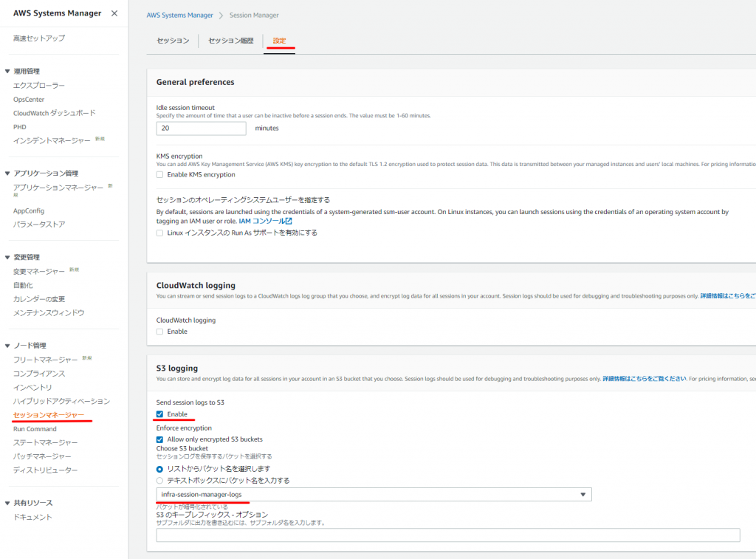756x559 pixels.
Task: Open コンプライアンス in sidebar
Action: click(39, 374)
